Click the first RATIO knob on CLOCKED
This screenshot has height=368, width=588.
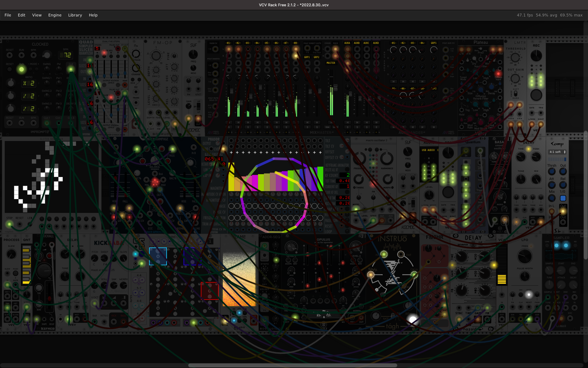(10, 83)
